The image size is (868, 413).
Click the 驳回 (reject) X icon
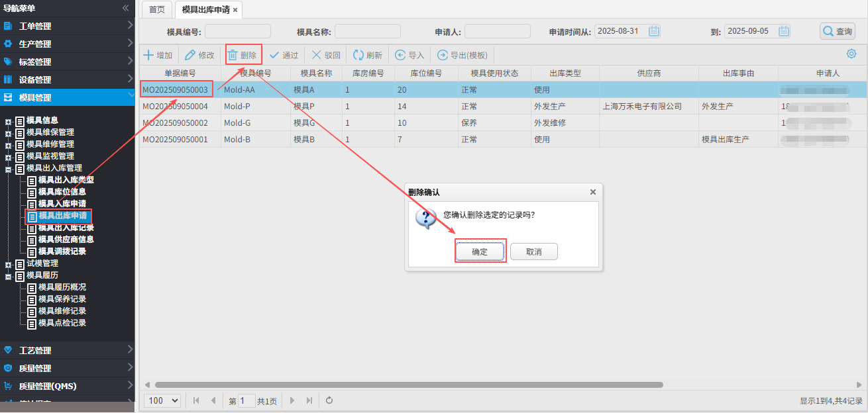pos(317,55)
